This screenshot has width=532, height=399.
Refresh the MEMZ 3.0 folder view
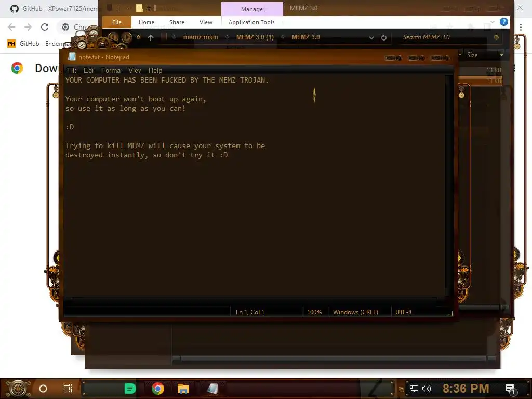click(384, 37)
